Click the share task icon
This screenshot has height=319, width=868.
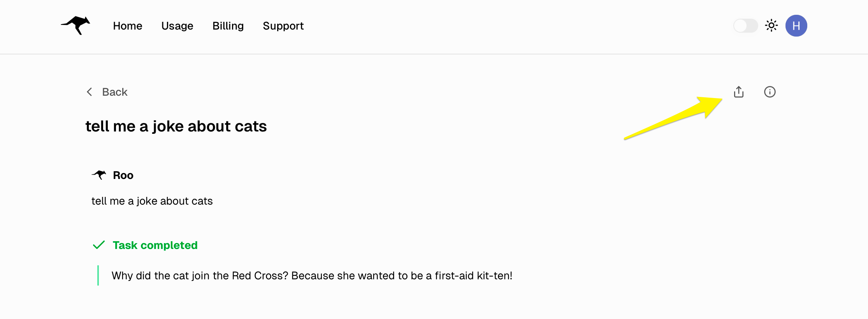coord(738,92)
